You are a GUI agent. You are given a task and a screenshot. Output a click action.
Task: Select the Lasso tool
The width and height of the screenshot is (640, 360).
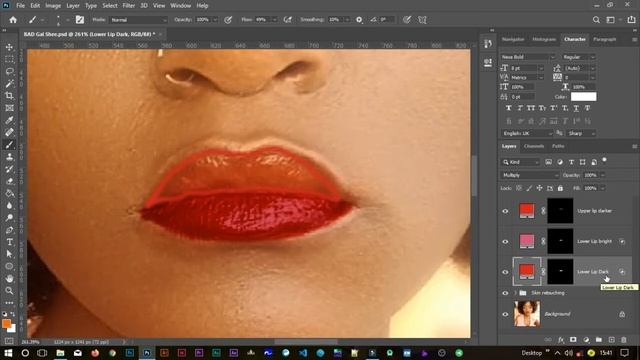9,72
